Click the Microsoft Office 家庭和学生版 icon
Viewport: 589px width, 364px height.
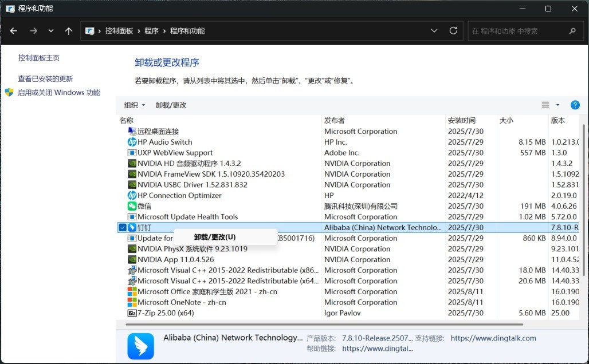132,292
